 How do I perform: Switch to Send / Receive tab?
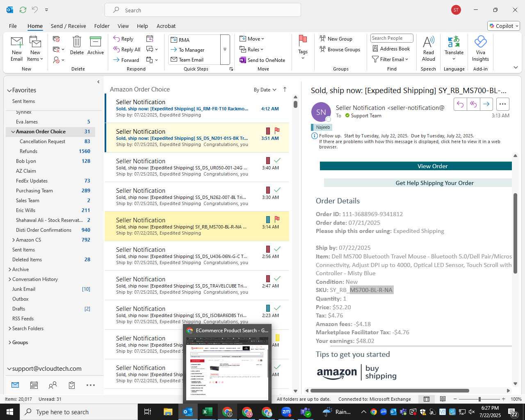(68, 26)
